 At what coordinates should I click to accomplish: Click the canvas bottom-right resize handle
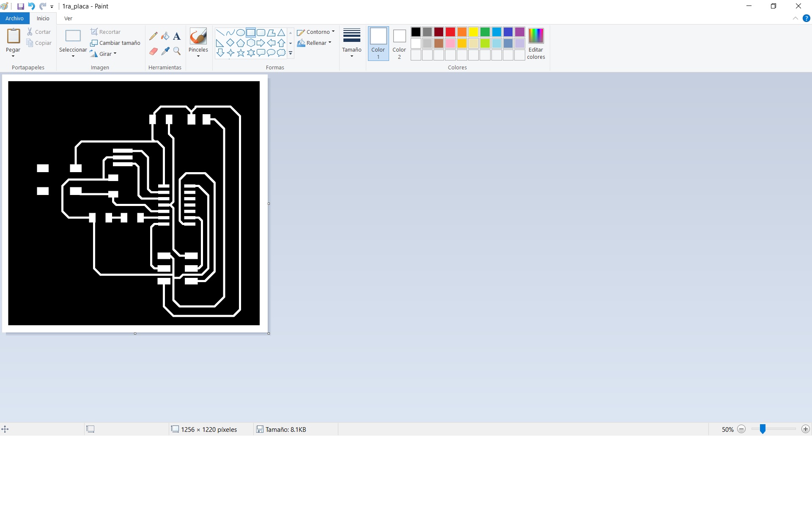pyautogui.click(x=269, y=333)
